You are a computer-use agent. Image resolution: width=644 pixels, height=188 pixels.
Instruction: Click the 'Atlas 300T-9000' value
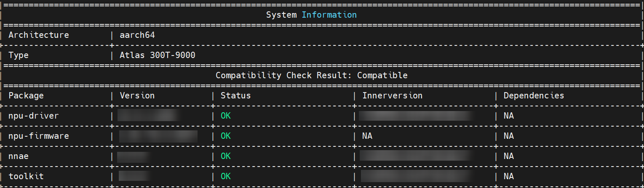[x=158, y=55]
